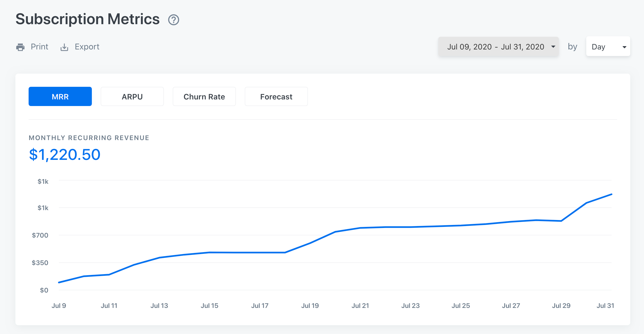Image resolution: width=644 pixels, height=334 pixels.
Task: Show the Forecast tab
Action: pos(276,97)
